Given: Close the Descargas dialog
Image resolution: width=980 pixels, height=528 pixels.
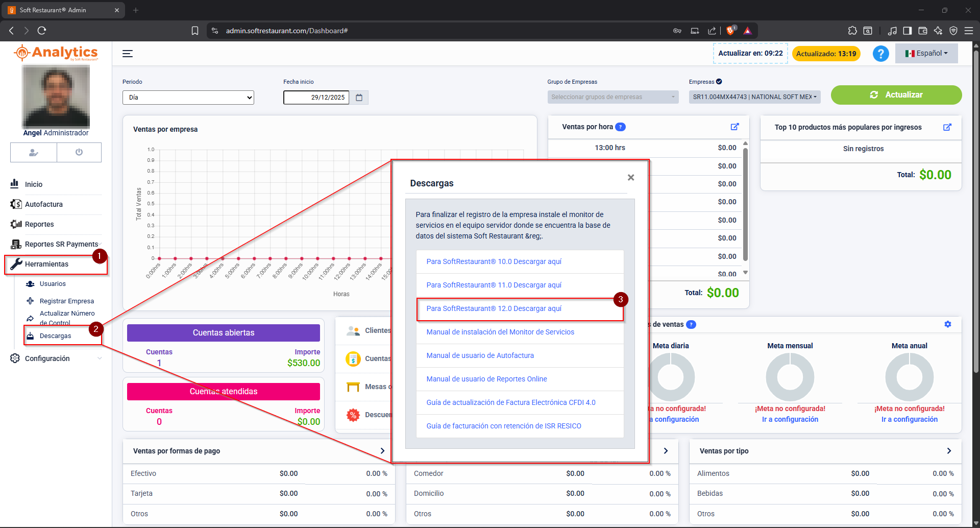Looking at the screenshot, I should tap(631, 178).
